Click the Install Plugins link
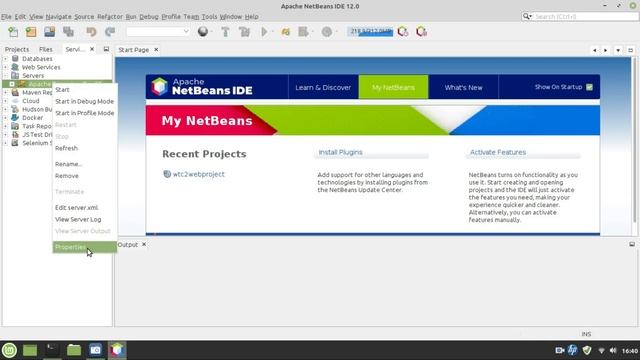This screenshot has height=360, width=640. click(340, 152)
